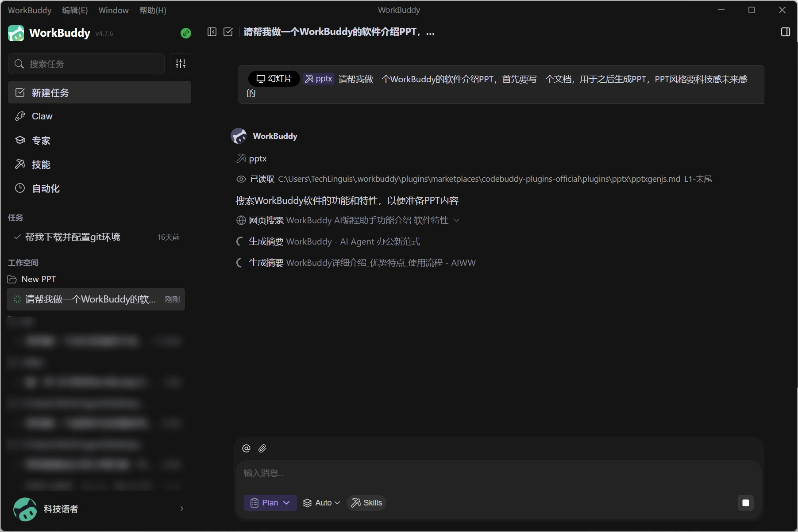
Task: Toggle the left sidebar panel icon
Action: [212, 32]
